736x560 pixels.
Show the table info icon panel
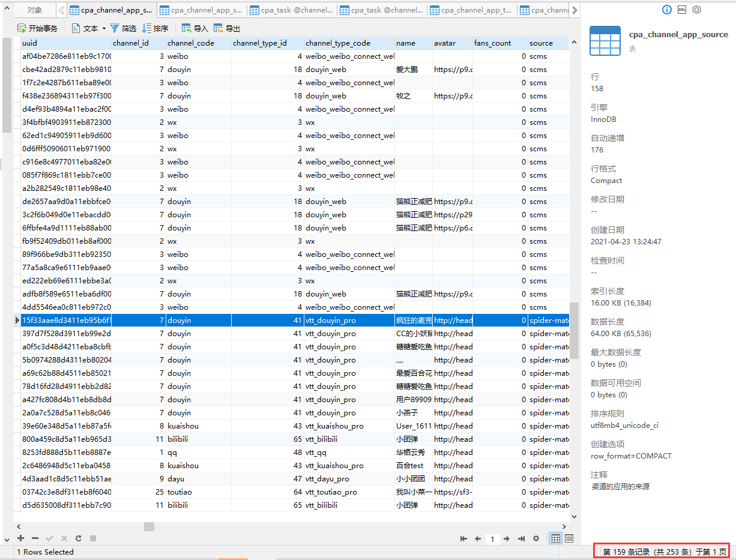667,10
